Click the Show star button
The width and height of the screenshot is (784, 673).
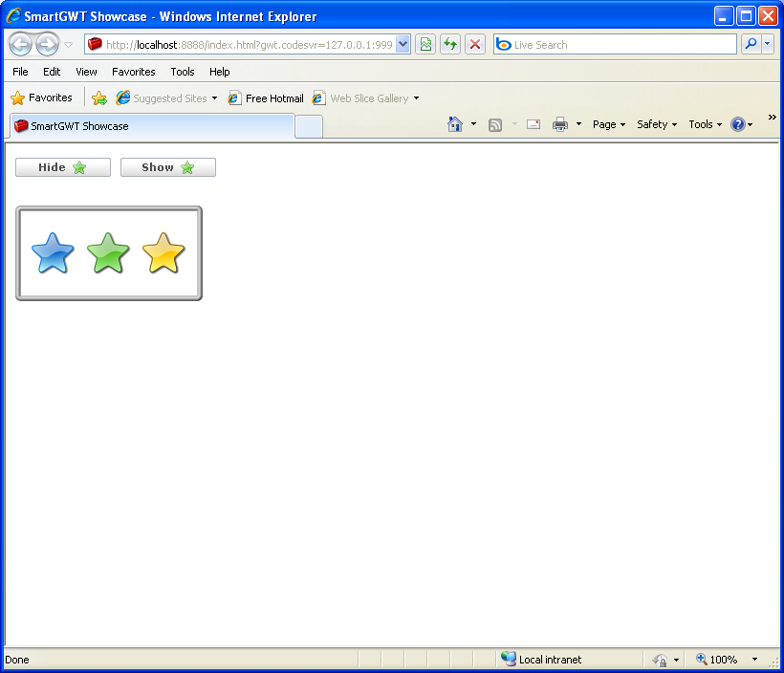click(x=168, y=167)
